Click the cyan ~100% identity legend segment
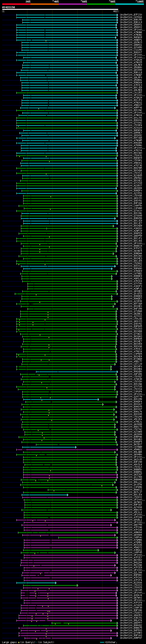The image size is (146, 644). click(130, 4)
